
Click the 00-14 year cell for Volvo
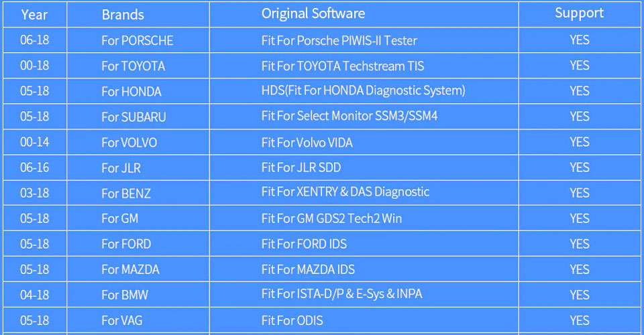(34, 142)
